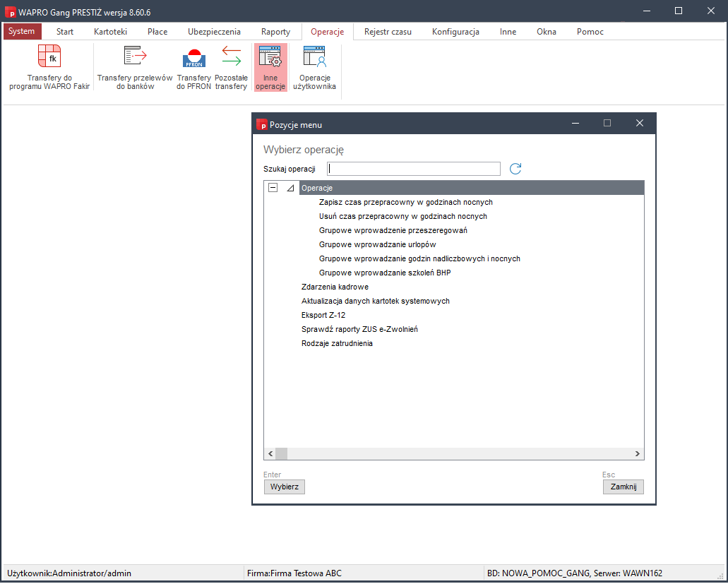Screen dimensions: 728x584
Task: Switch to the Pomoc tab
Action: pyautogui.click(x=590, y=32)
